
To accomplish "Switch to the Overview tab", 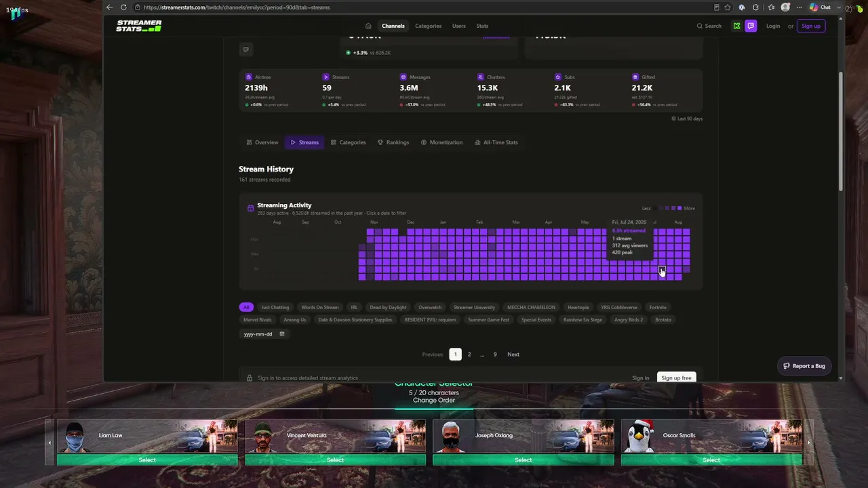I will point(262,142).
